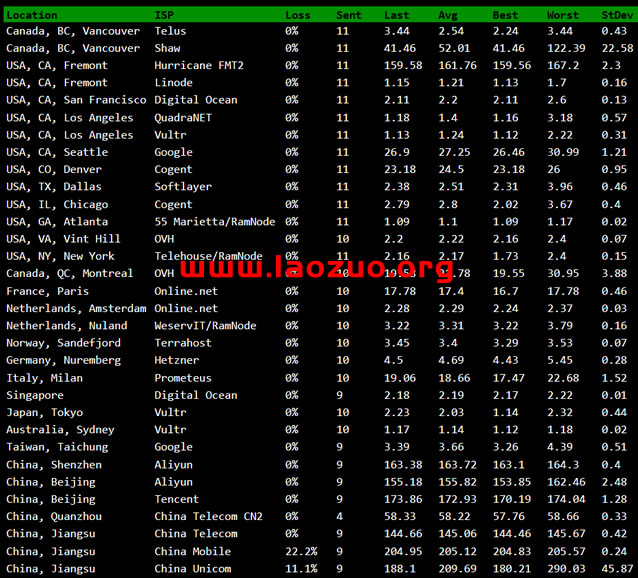
Task: Select the StDev column header
Action: (616, 15)
